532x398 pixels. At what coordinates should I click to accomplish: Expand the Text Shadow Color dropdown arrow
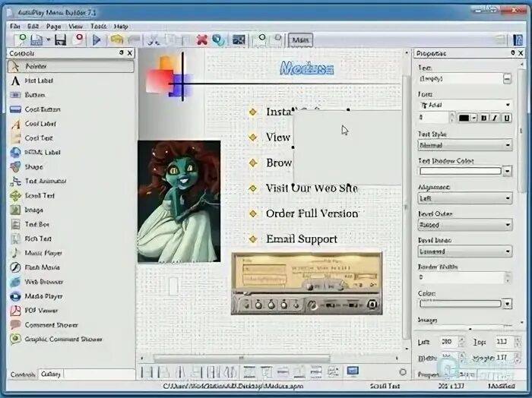click(x=507, y=171)
